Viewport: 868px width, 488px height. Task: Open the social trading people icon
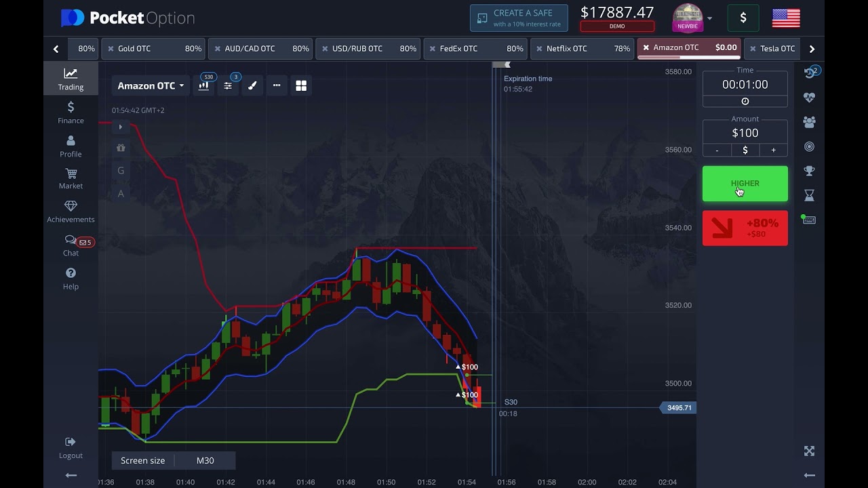[x=809, y=122]
